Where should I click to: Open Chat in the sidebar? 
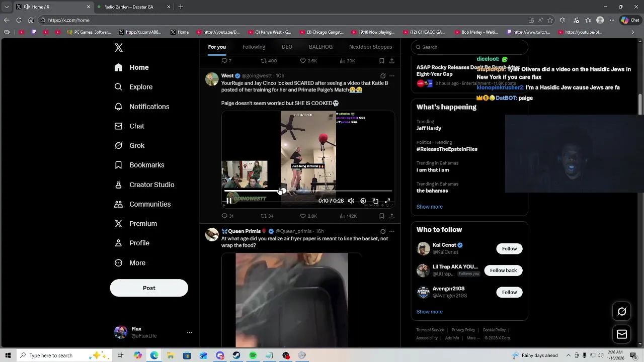[x=129, y=126]
